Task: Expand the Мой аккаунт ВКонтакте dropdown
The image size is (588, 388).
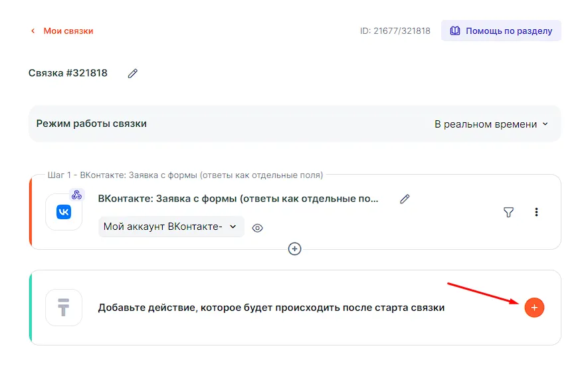Action: (171, 227)
